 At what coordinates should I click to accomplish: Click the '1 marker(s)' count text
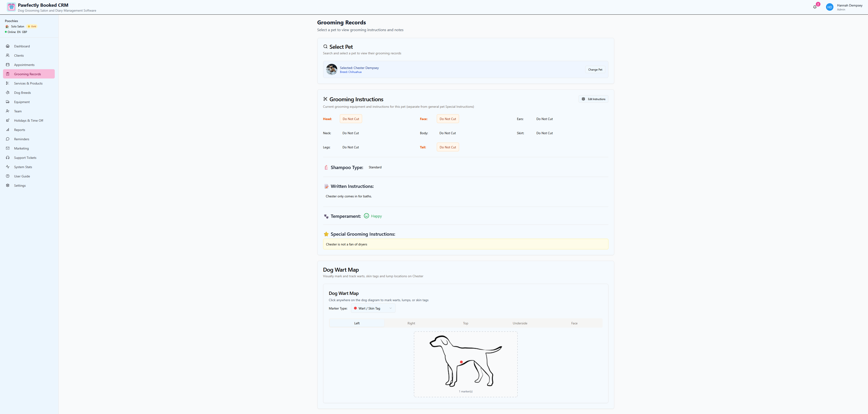point(466,391)
